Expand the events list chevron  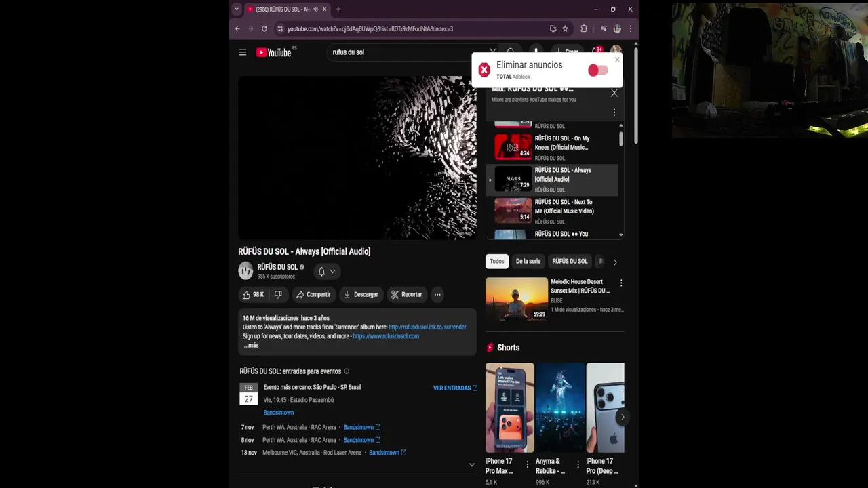(x=472, y=465)
